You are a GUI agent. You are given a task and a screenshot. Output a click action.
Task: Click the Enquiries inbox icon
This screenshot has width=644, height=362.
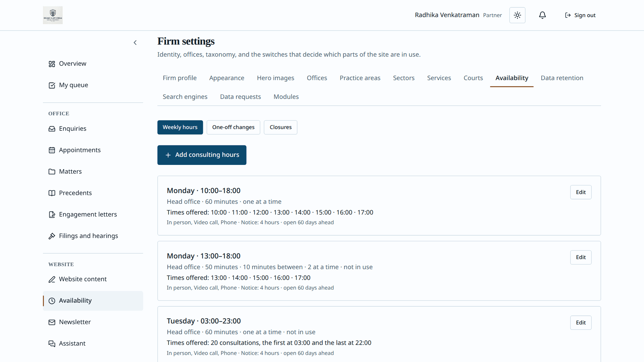click(x=52, y=129)
